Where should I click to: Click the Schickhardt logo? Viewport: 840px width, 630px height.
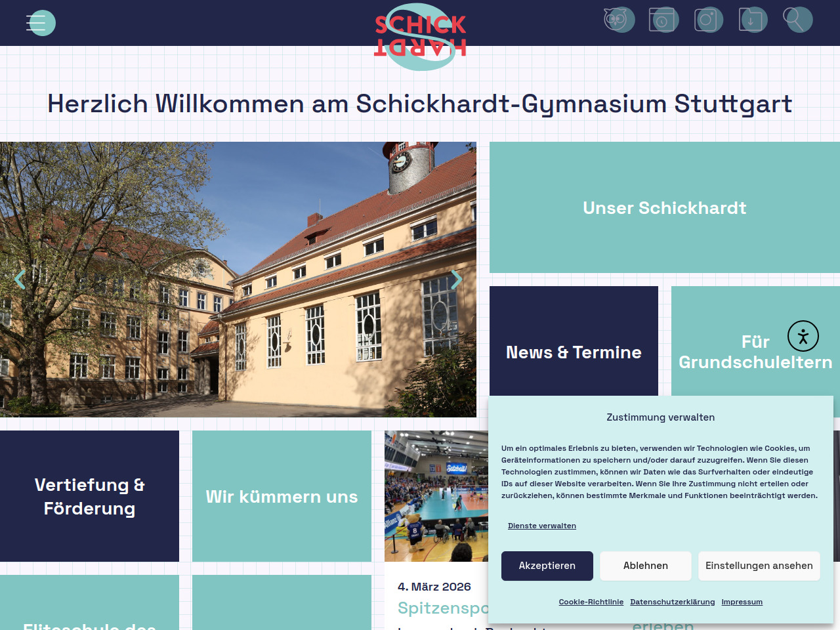420,36
